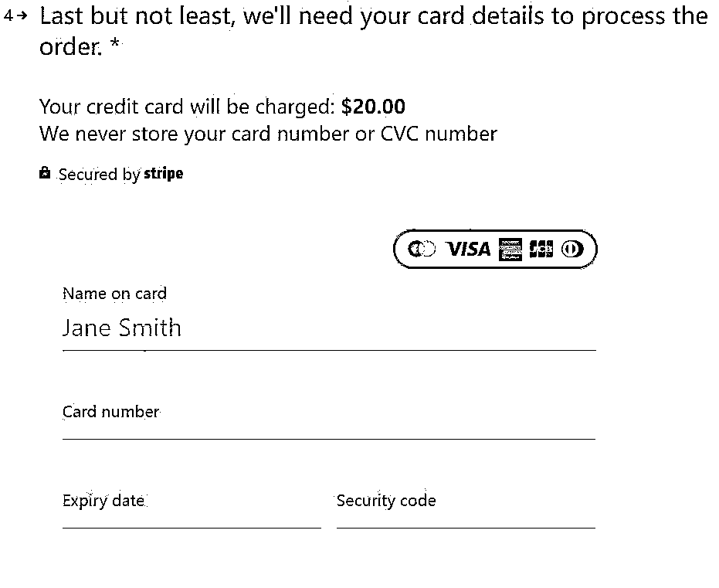This screenshot has width=719, height=588.
Task: Click the stripe logo
Action: pyautogui.click(x=164, y=174)
